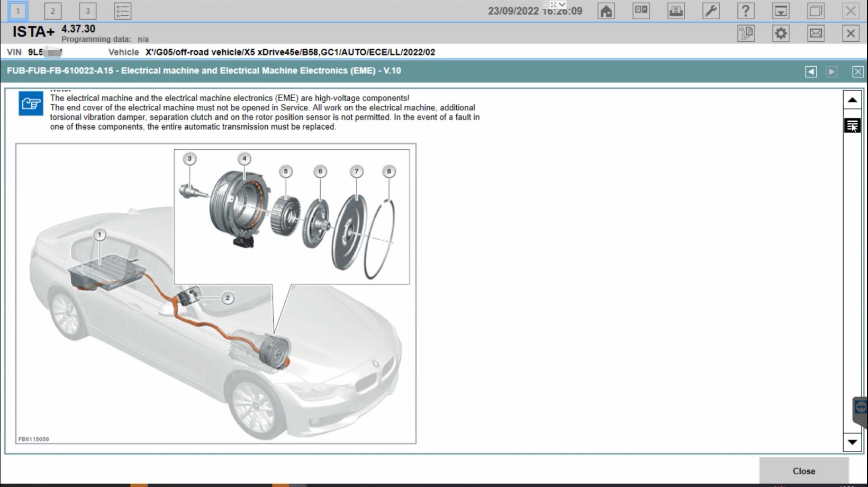The height and width of the screenshot is (487, 868).
Task: Click the vehicle description text X5 xDrive45e
Action: click(290, 52)
